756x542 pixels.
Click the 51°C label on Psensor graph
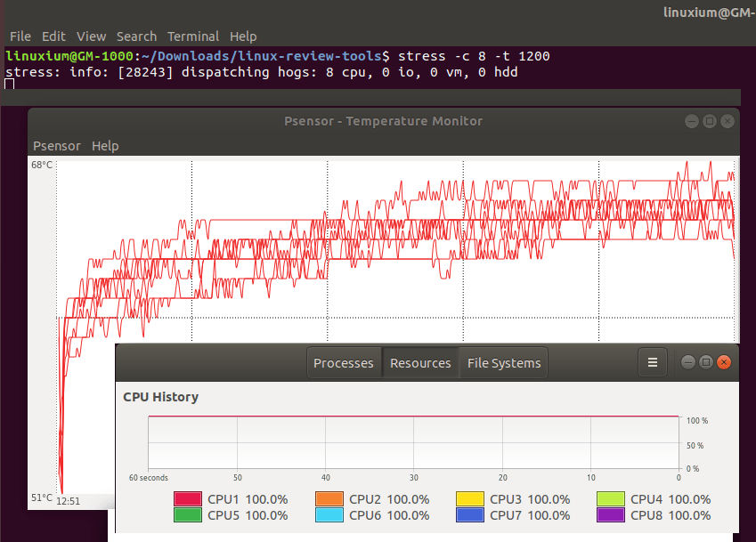point(42,498)
